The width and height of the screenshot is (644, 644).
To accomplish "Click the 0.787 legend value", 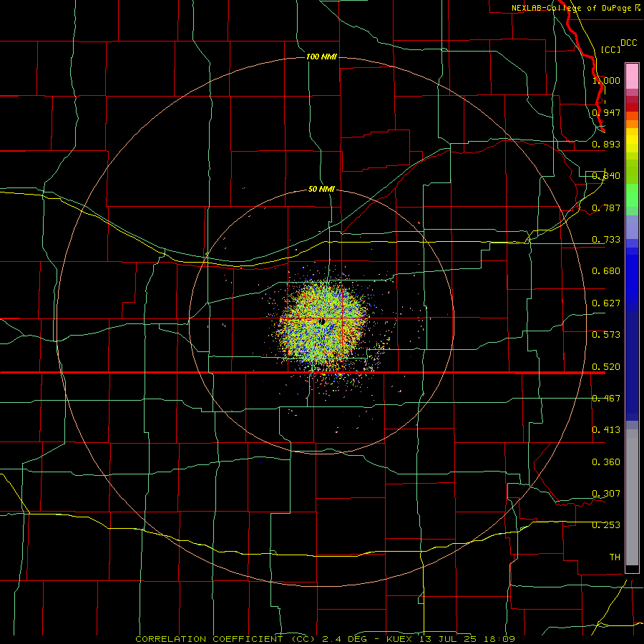I will coord(606,208).
